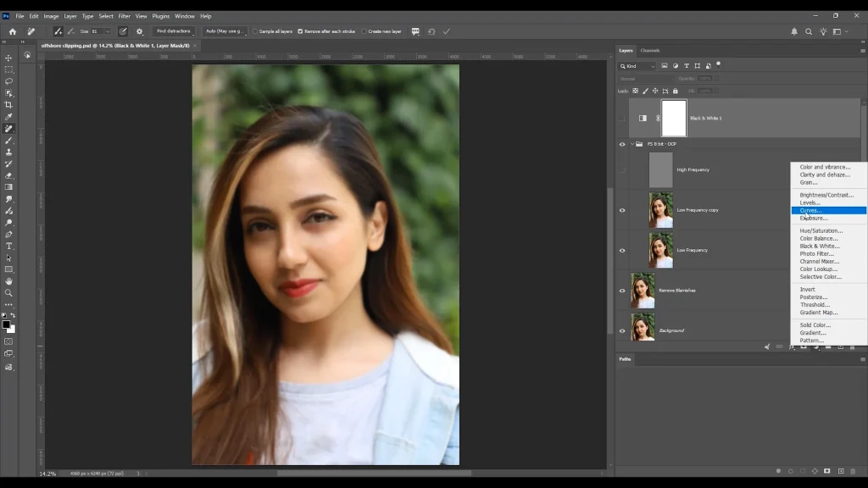Select the Crop tool

[x=8, y=104]
